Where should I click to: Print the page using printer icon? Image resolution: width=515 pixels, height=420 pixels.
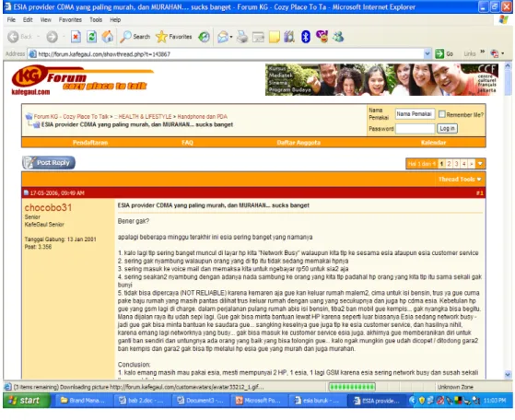point(242,37)
